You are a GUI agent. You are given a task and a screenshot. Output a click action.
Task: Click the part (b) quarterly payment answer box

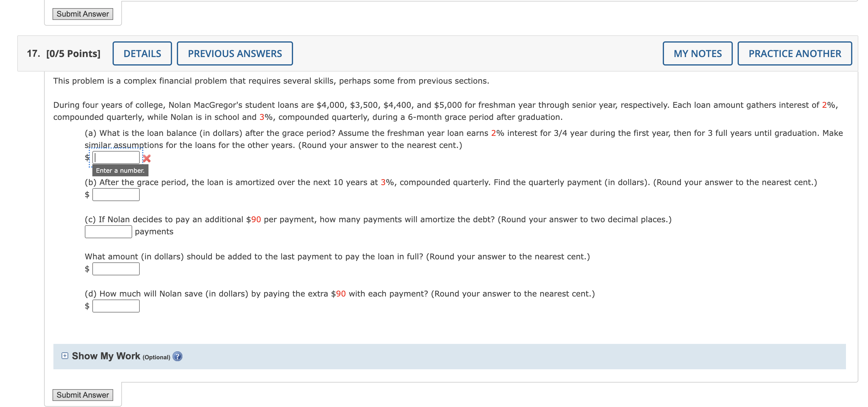116,194
